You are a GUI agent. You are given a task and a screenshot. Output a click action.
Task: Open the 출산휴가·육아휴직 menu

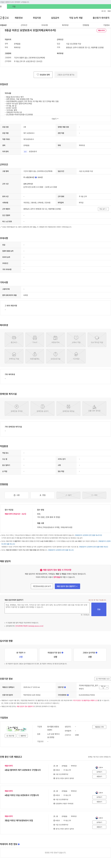tap(101, 18)
